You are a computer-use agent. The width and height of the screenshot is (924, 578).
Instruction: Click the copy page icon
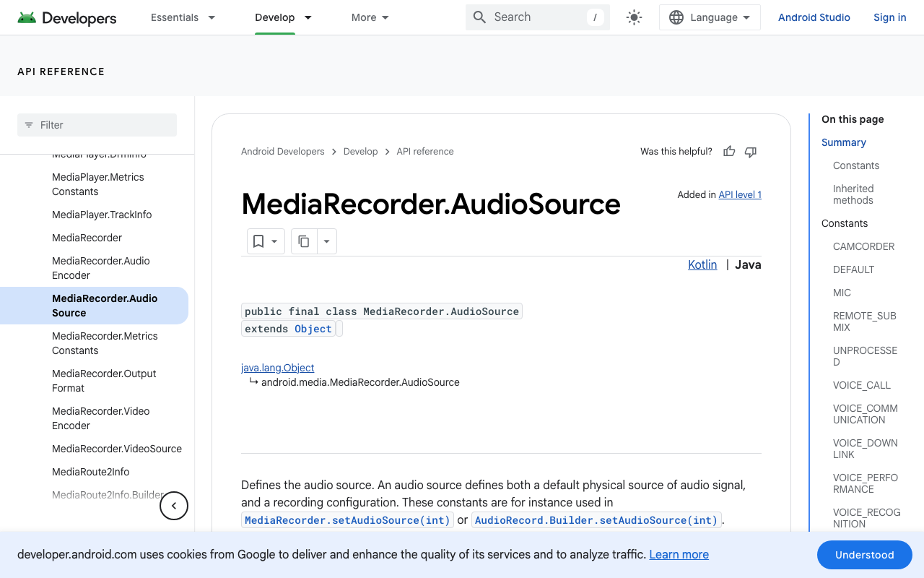[304, 241]
